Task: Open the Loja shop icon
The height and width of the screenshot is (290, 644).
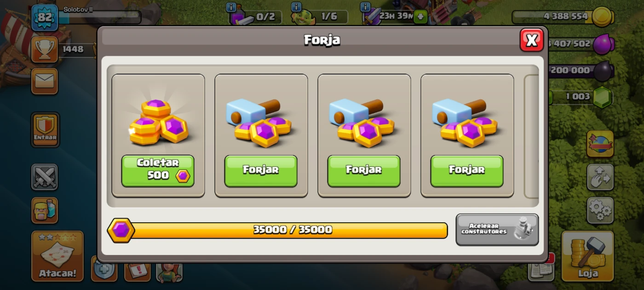Action: coord(588,256)
